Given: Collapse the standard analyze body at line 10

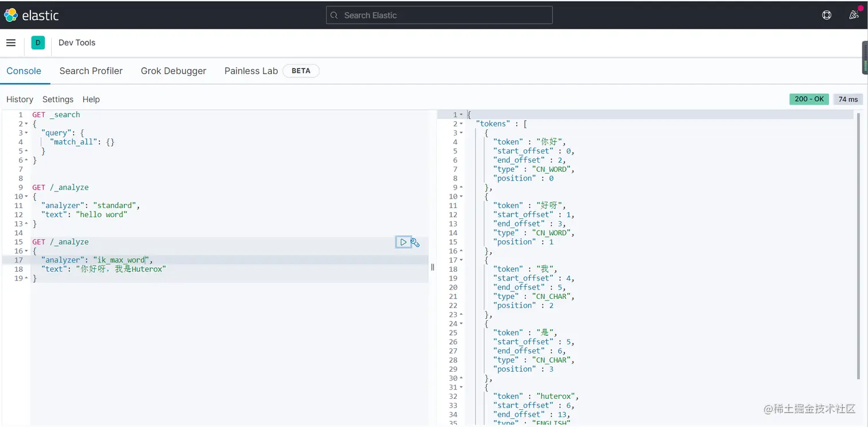Looking at the screenshot, I should [x=26, y=197].
